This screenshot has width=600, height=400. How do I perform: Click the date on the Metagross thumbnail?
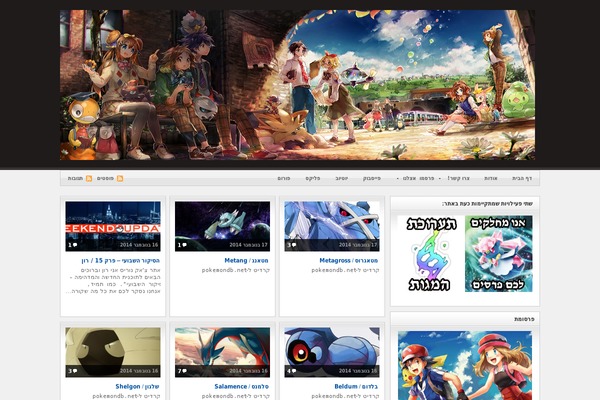tap(358, 245)
